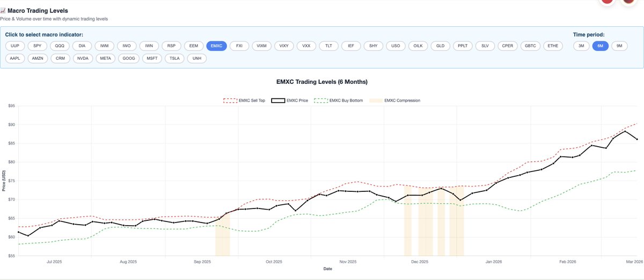
Task: Select the VIXY indicator
Action: pos(284,46)
